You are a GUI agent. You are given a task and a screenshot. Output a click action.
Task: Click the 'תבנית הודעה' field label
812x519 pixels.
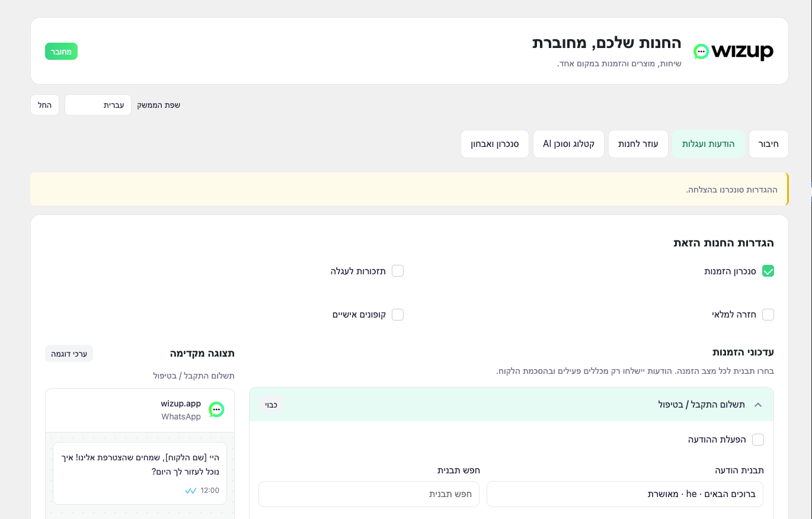tap(740, 470)
